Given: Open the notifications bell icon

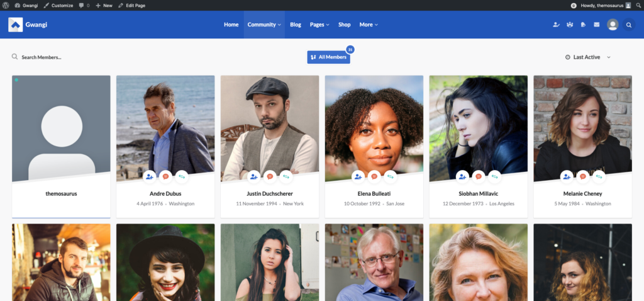Looking at the screenshot, I should pyautogui.click(x=583, y=25).
